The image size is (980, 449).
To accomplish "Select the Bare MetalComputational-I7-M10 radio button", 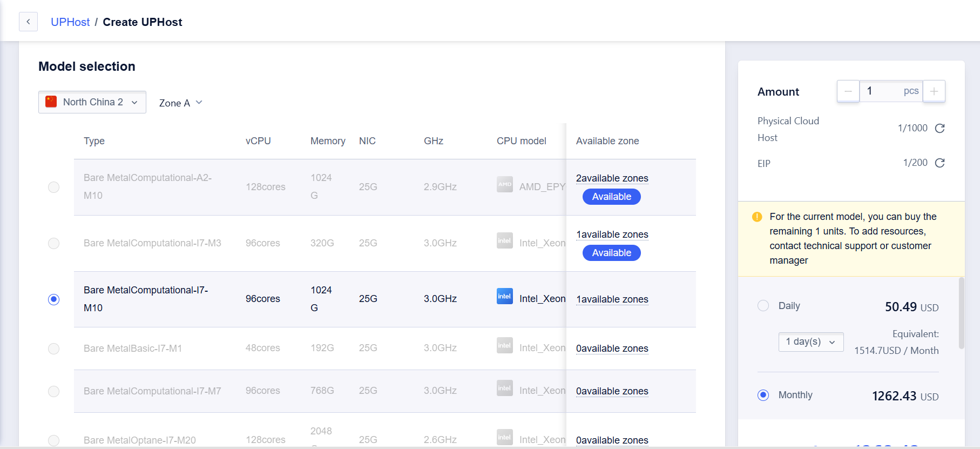I will point(53,299).
